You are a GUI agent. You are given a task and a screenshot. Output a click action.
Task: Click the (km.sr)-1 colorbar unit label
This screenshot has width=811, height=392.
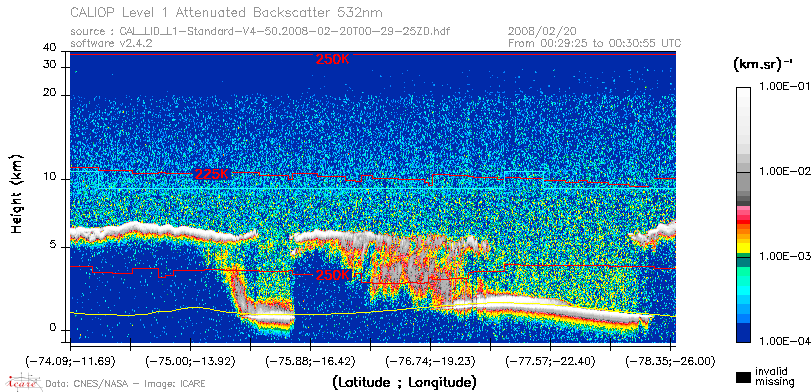(x=763, y=64)
